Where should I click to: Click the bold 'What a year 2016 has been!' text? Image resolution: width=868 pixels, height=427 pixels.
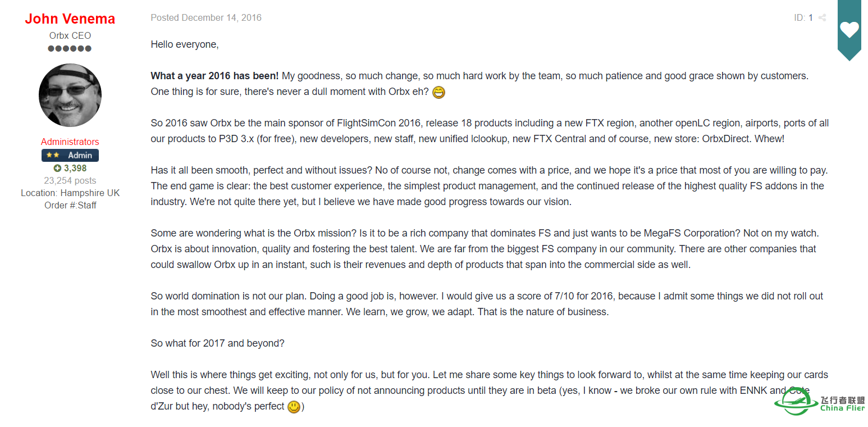click(214, 76)
